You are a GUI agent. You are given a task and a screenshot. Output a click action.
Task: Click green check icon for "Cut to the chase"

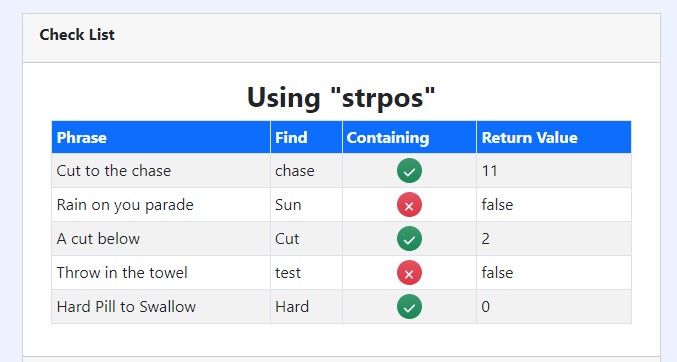click(409, 171)
